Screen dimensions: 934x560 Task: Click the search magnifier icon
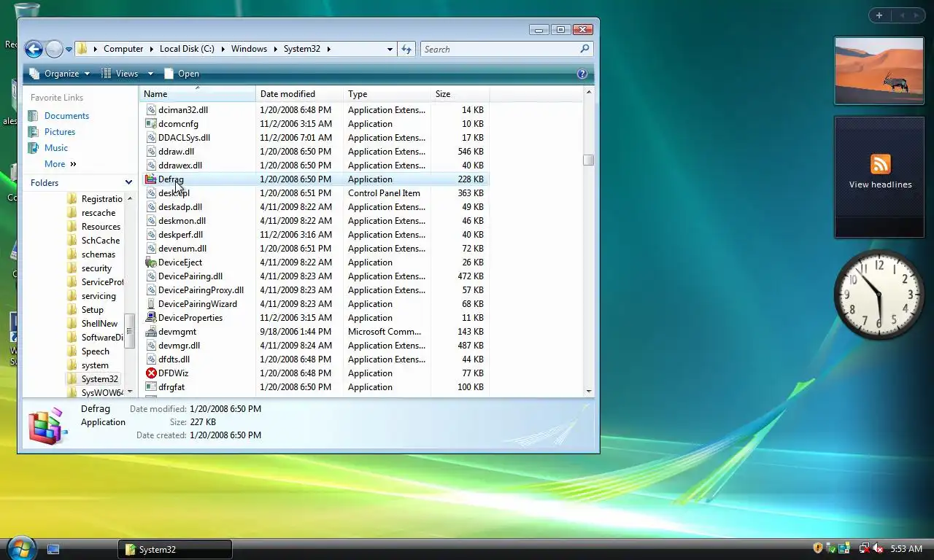pyautogui.click(x=584, y=49)
